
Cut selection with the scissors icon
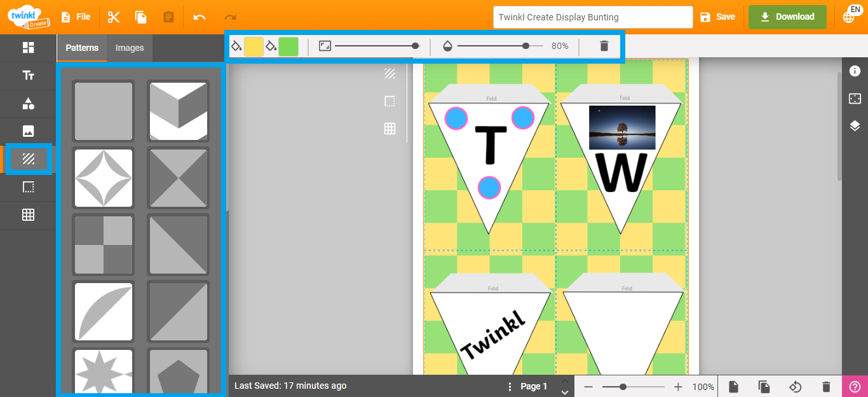[x=114, y=17]
